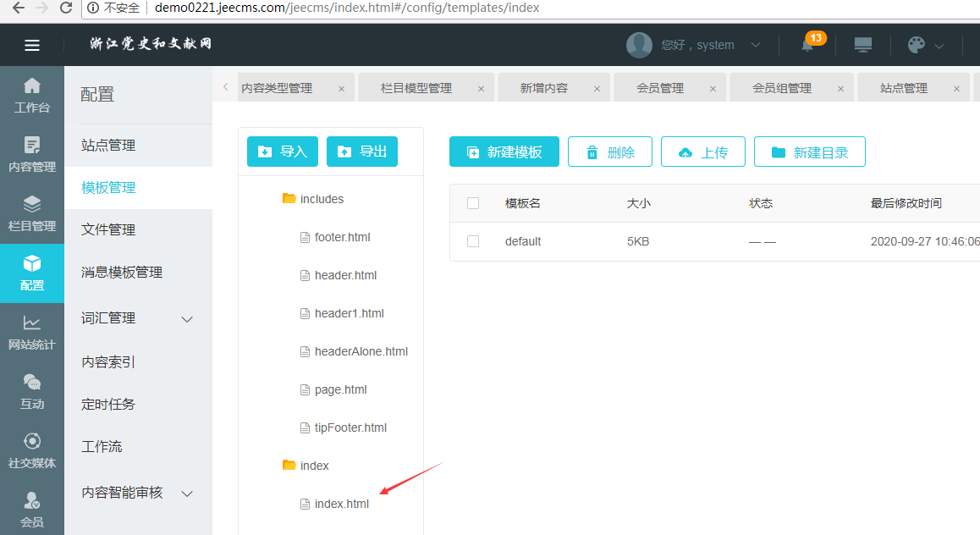
Task: Click the hamburger menu icon
Action: pos(32,46)
